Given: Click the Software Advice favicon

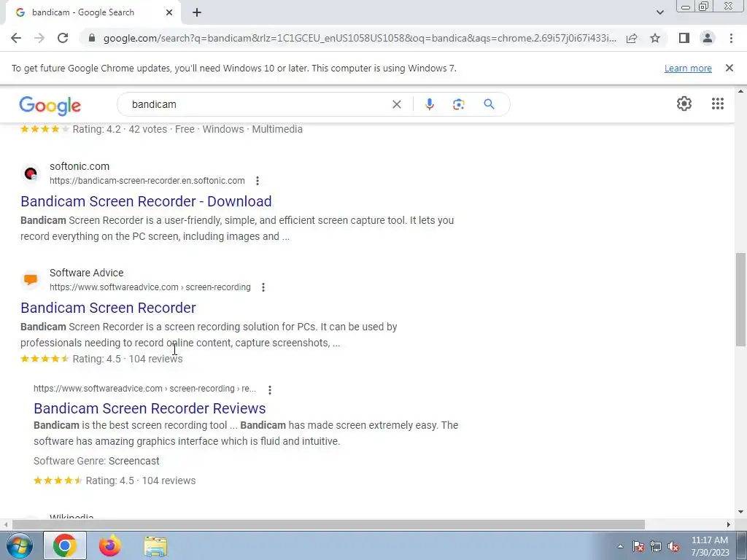Looking at the screenshot, I should tap(31, 279).
